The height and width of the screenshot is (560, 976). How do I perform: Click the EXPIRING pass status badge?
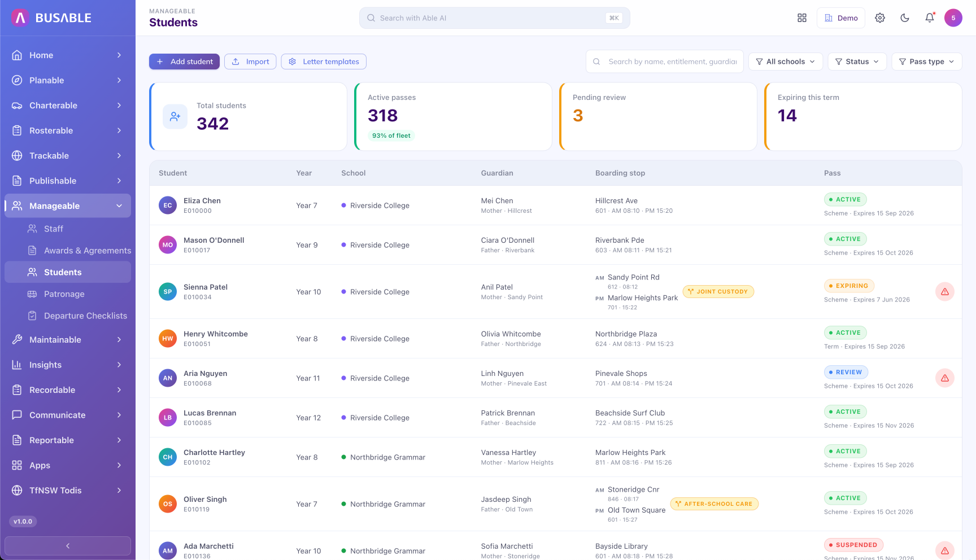849,286
